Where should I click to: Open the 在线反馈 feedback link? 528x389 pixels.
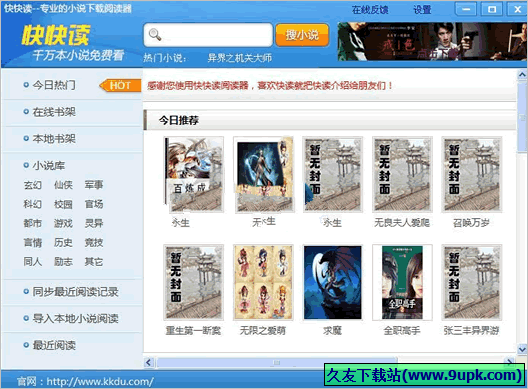pyautogui.click(x=370, y=9)
